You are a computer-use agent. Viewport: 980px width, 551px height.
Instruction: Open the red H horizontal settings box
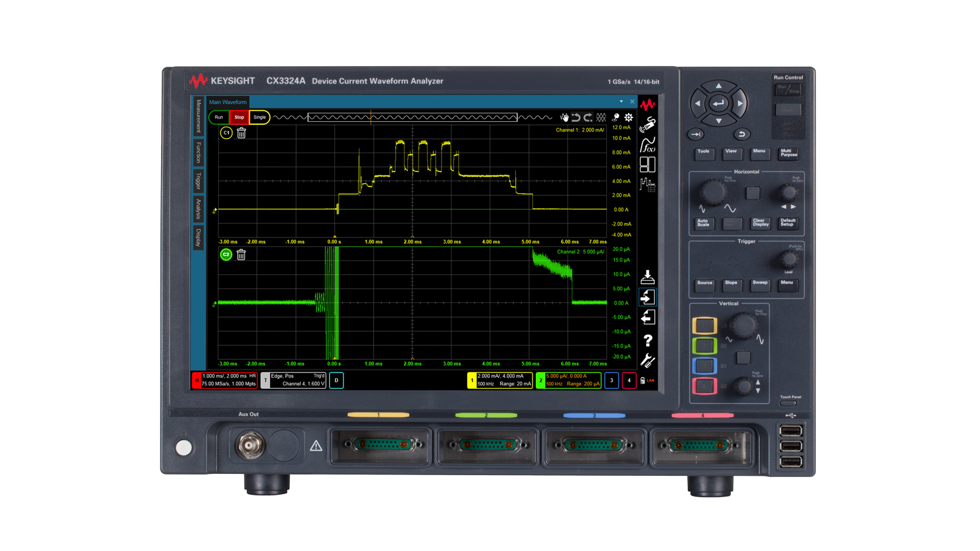click(x=224, y=380)
